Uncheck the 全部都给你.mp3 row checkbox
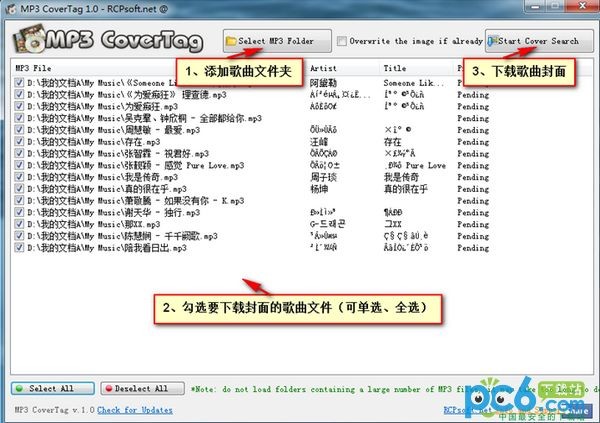This screenshot has height=423, width=600. click(x=19, y=118)
